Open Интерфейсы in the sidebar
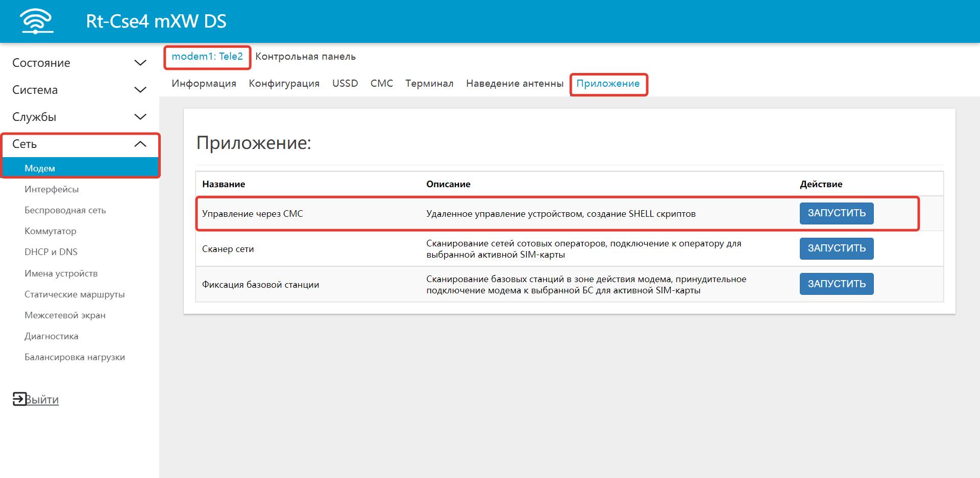This screenshot has width=980, height=478. pyautogui.click(x=52, y=189)
